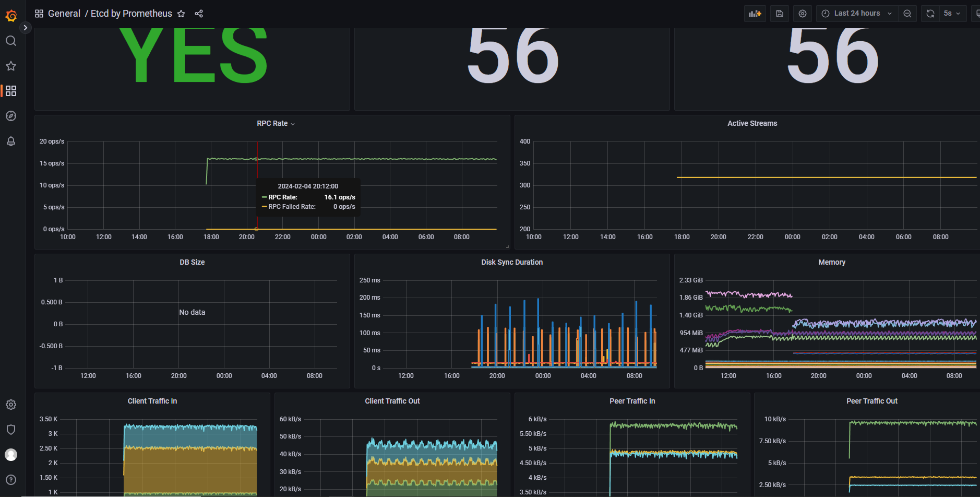Click the DB Size panel title
The height and width of the screenshot is (497, 980).
click(x=192, y=262)
